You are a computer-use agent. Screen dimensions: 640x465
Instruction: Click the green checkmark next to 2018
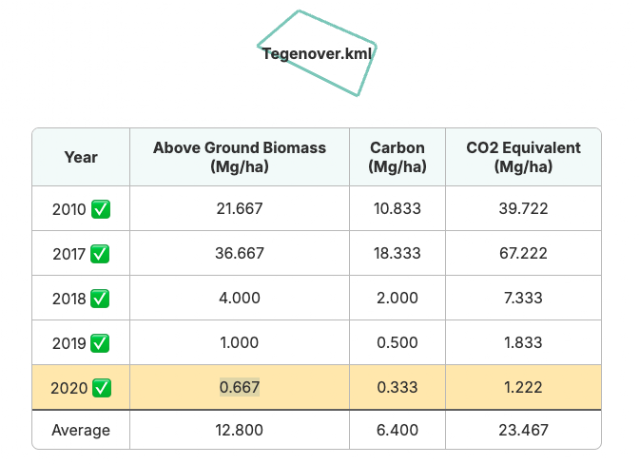100,298
